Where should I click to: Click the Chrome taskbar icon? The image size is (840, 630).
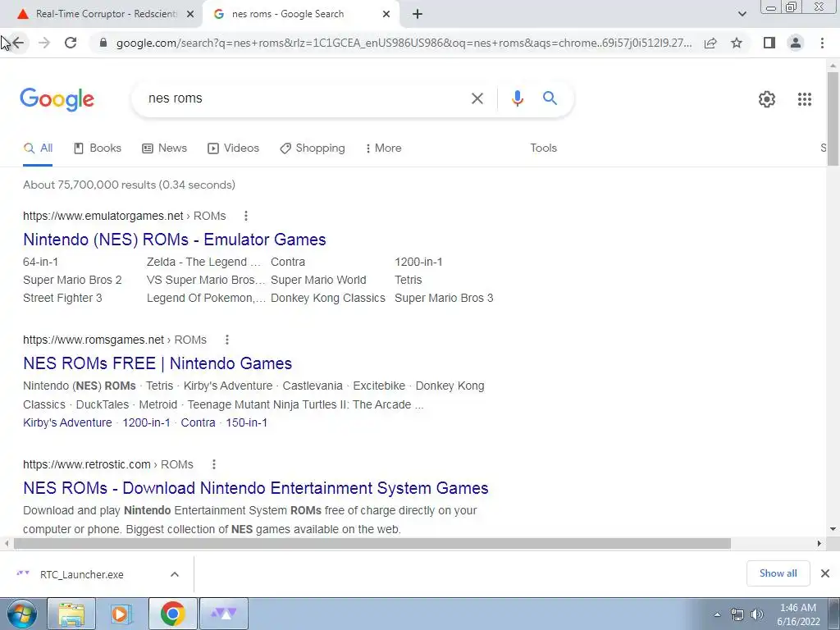point(172,614)
